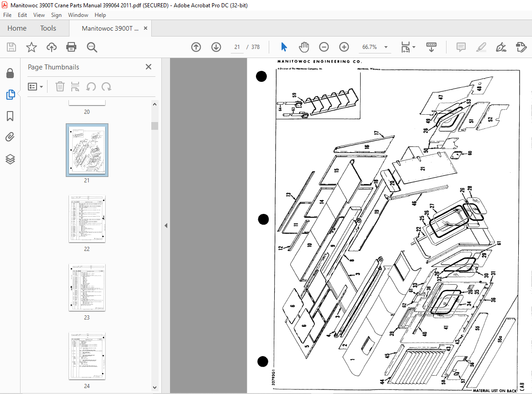This screenshot has height=394, width=532.
Task: Switch to the Home tab
Action: point(17,28)
